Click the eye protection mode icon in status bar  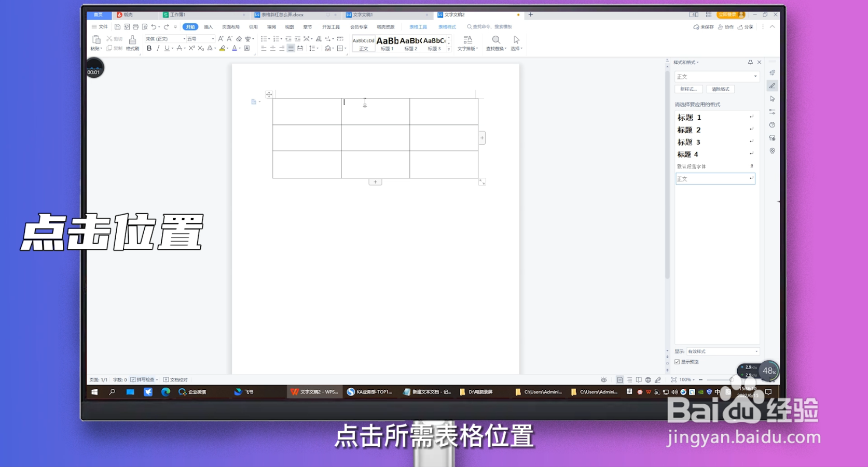(603, 380)
